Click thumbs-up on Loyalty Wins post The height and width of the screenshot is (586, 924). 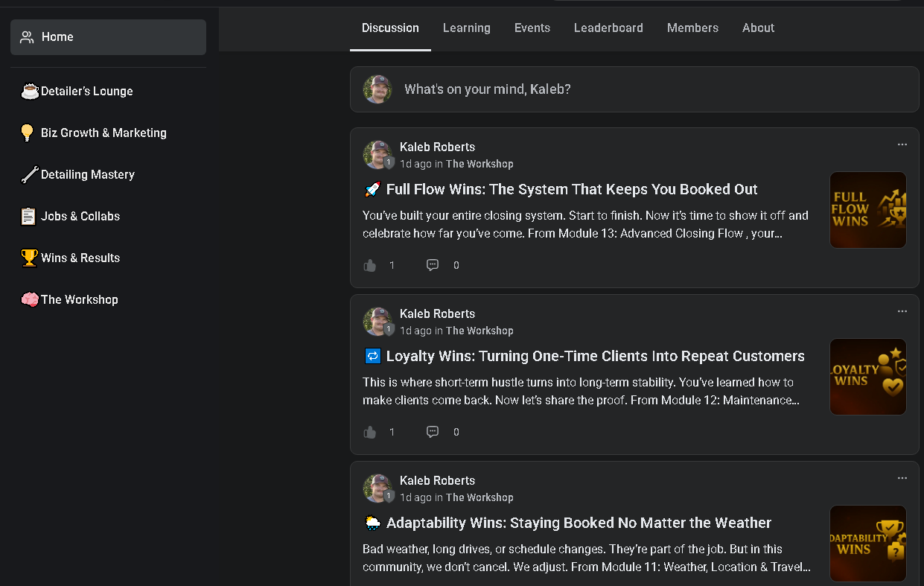tap(370, 432)
